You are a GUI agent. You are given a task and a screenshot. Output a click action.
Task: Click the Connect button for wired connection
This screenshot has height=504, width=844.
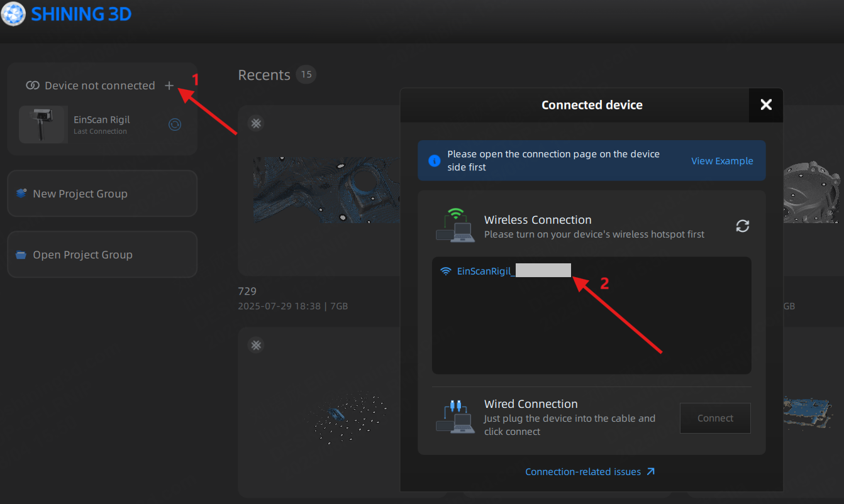[x=715, y=418]
